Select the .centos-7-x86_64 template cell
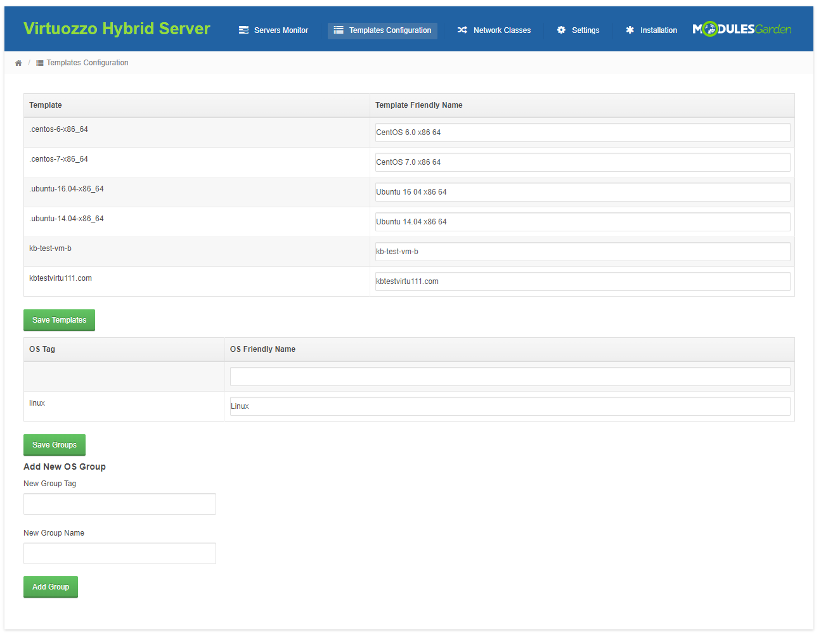821x644 pixels. pos(197,162)
